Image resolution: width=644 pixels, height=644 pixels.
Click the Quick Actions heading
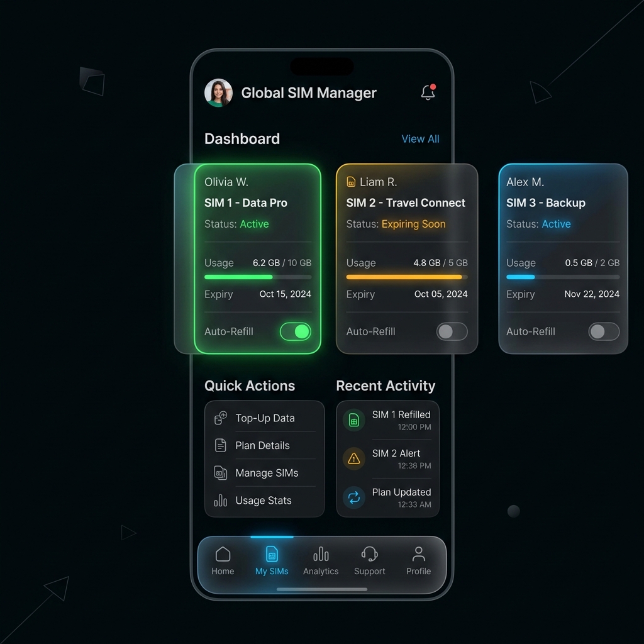[x=250, y=386]
